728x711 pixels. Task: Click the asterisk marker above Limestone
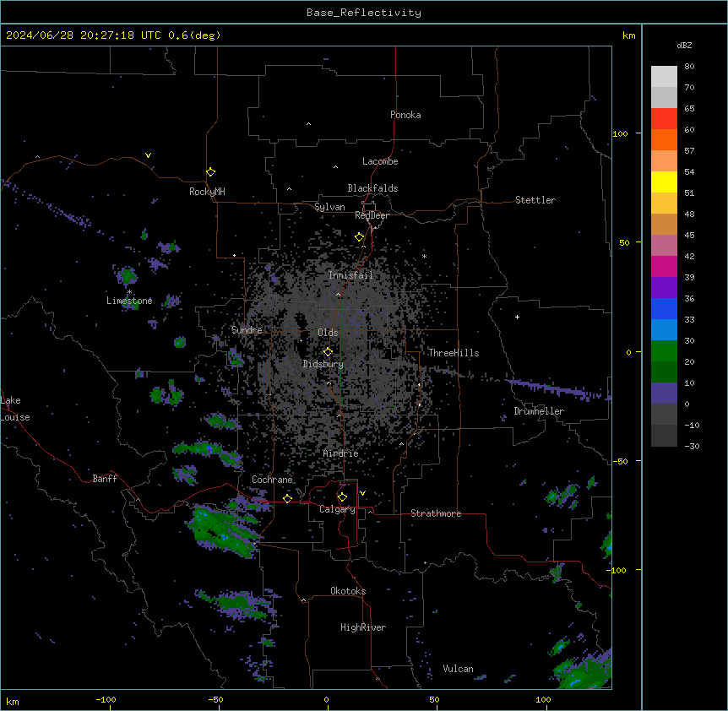[x=130, y=292]
